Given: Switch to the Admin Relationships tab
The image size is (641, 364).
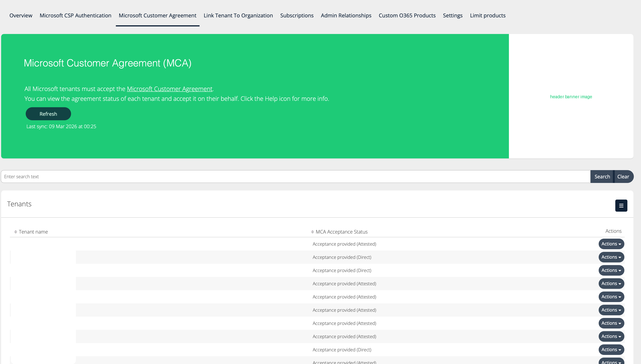Looking at the screenshot, I should [346, 15].
